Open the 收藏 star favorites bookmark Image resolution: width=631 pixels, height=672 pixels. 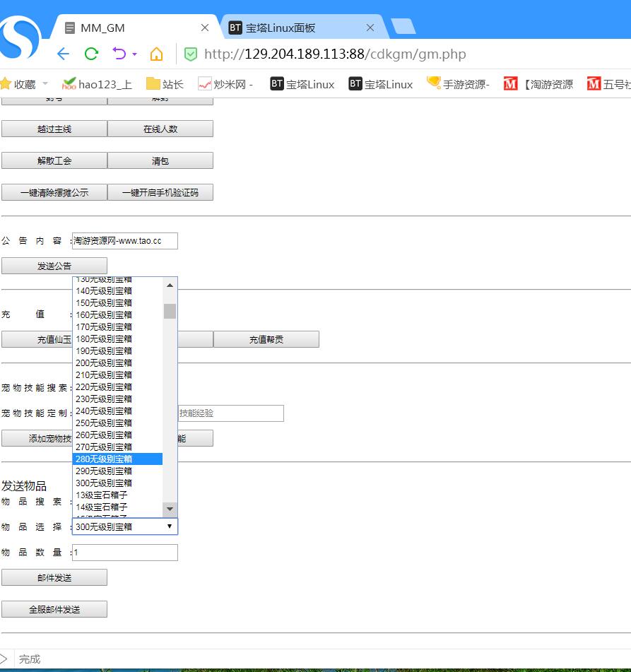[18, 84]
